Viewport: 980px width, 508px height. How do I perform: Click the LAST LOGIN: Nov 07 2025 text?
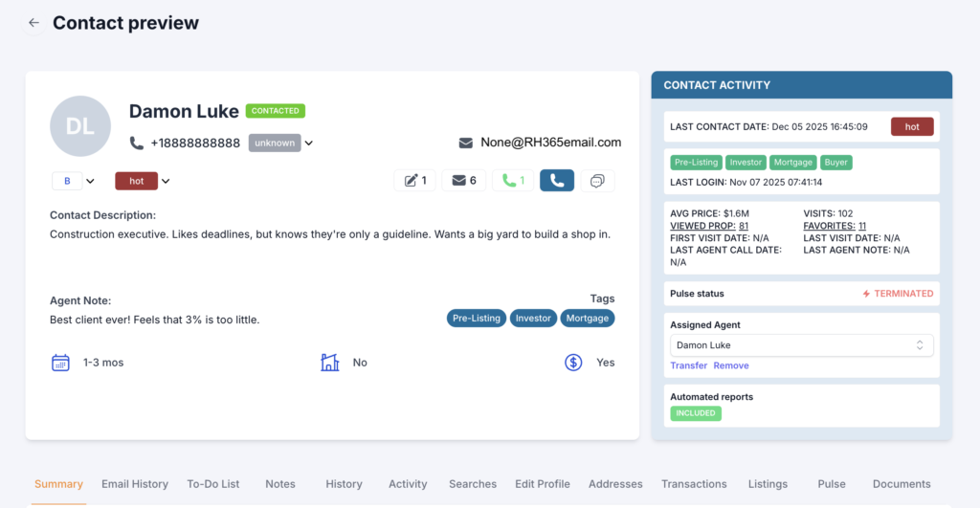tap(746, 183)
